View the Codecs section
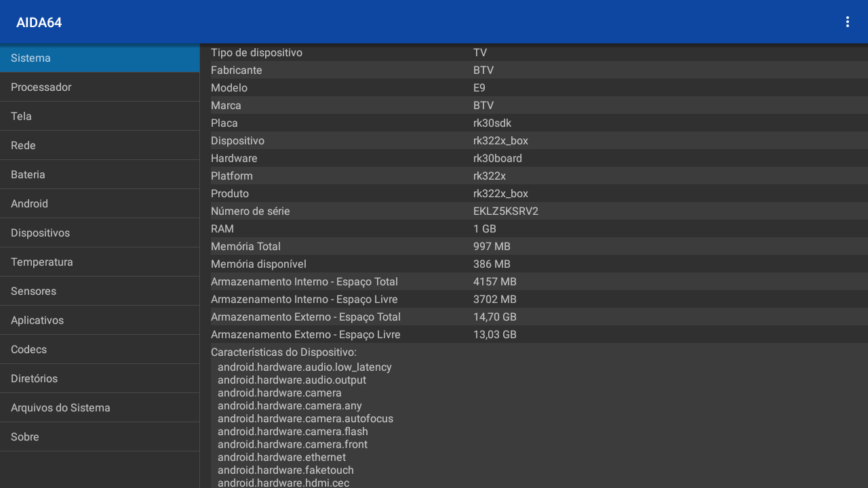This screenshot has width=868, height=488. (99, 350)
